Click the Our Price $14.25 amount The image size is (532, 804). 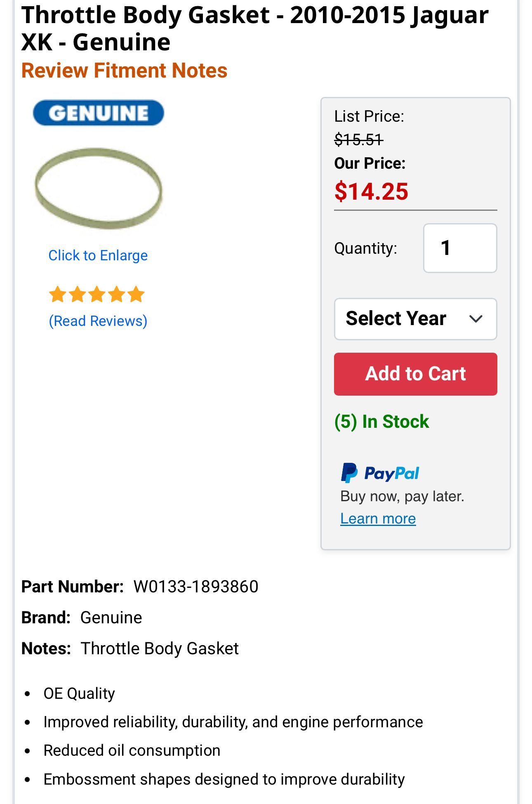371,192
